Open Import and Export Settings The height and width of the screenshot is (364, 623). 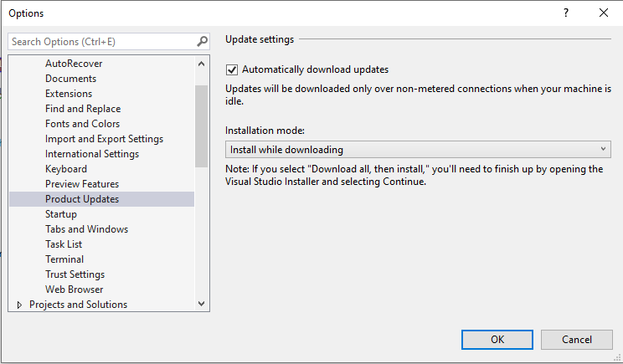pos(104,139)
